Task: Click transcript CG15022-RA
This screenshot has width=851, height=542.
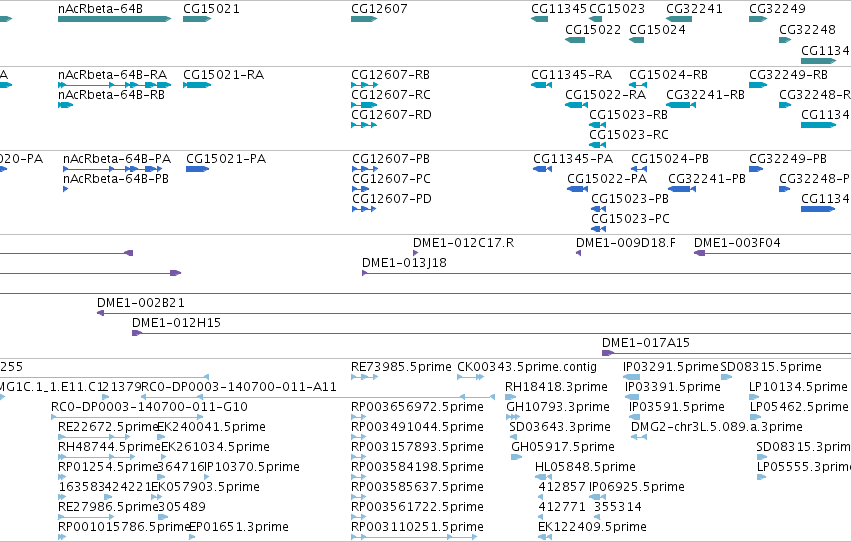Action: pos(576,105)
